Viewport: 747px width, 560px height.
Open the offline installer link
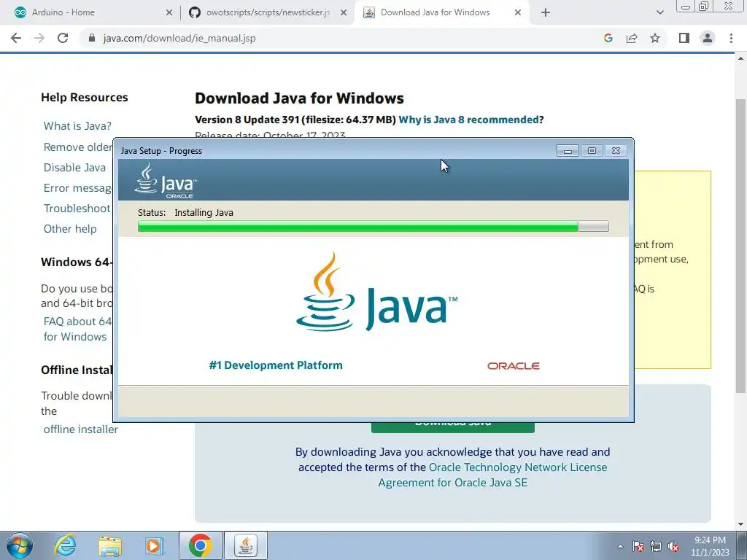(x=80, y=429)
